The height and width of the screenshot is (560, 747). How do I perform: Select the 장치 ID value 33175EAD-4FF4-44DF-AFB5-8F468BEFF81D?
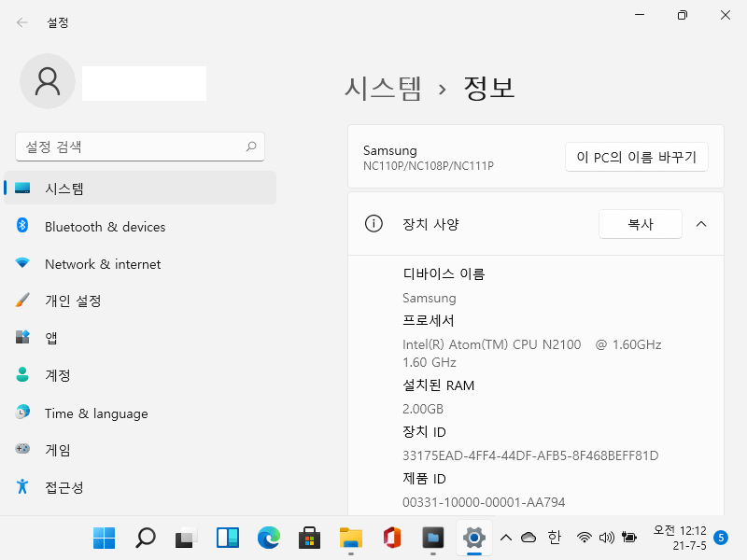pos(530,455)
